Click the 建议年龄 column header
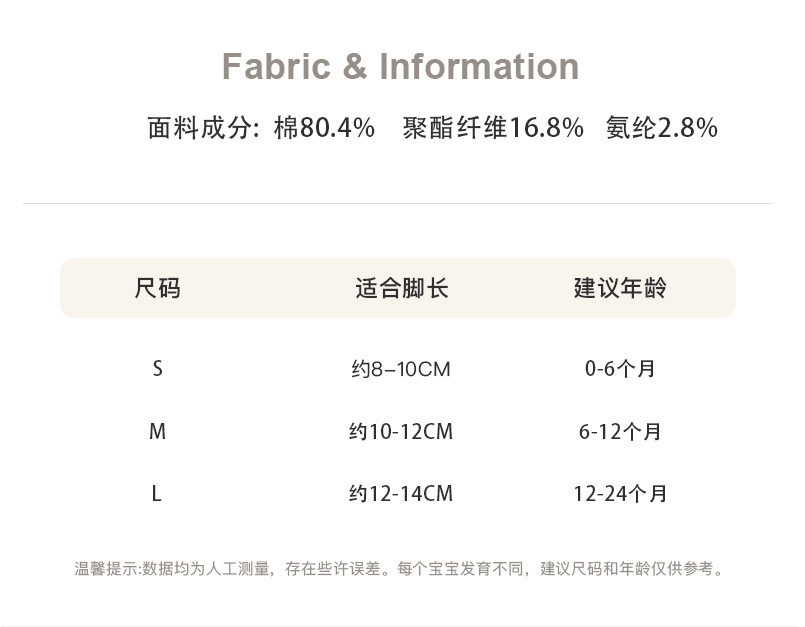 coord(620,289)
